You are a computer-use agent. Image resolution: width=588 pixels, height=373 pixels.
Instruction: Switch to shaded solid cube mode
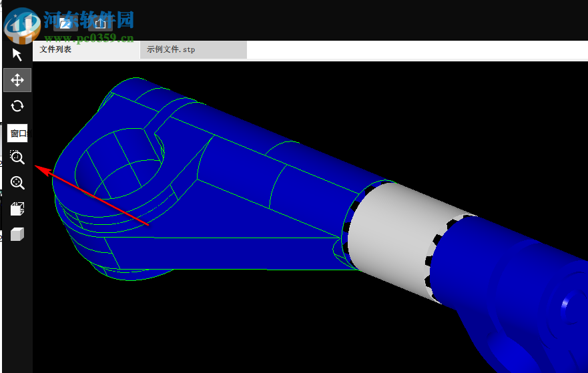pyautogui.click(x=17, y=234)
